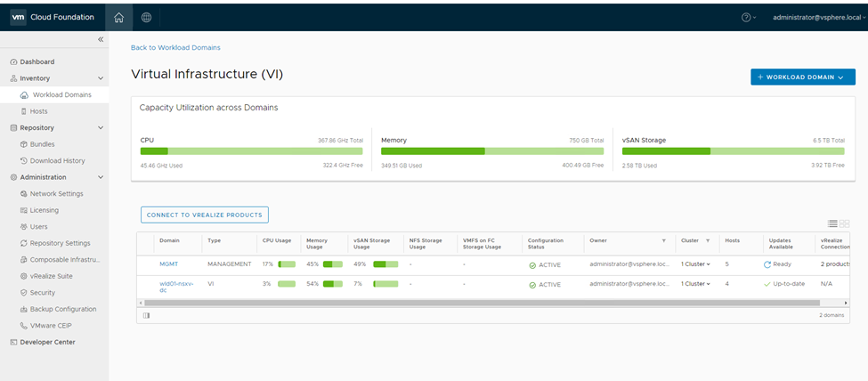Open column picker icon below table
Viewport: 868px width, 381px height.
[x=147, y=316]
